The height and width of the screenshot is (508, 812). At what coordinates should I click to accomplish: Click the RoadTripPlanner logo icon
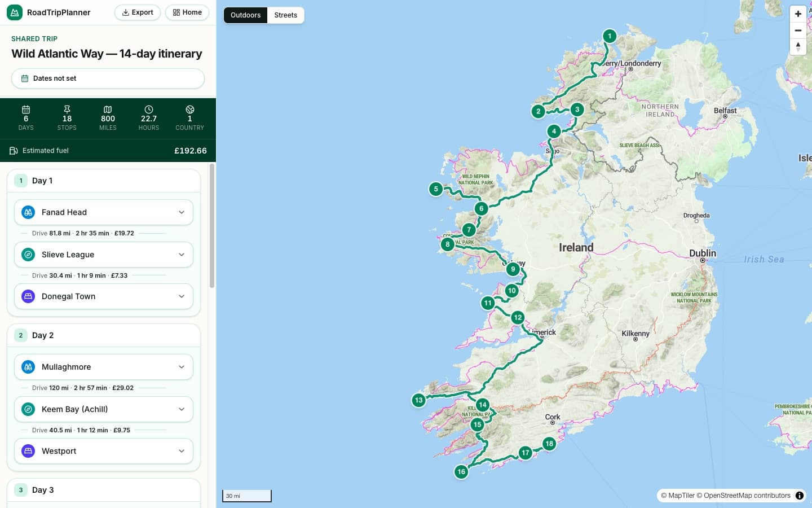[x=15, y=12]
